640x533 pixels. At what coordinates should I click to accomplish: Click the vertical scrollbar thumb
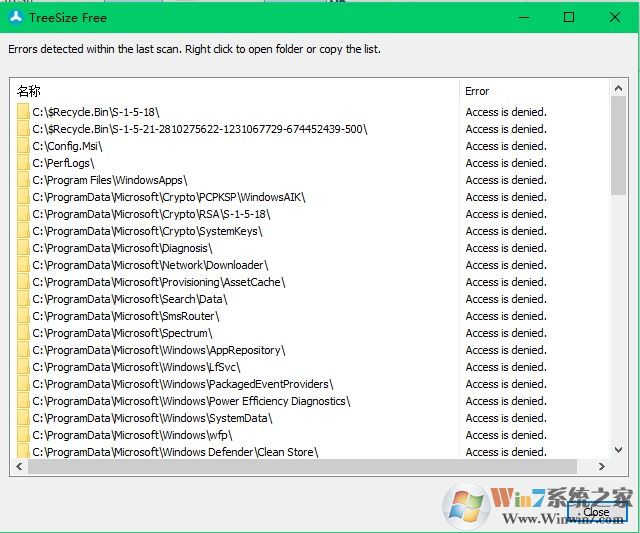click(x=618, y=146)
